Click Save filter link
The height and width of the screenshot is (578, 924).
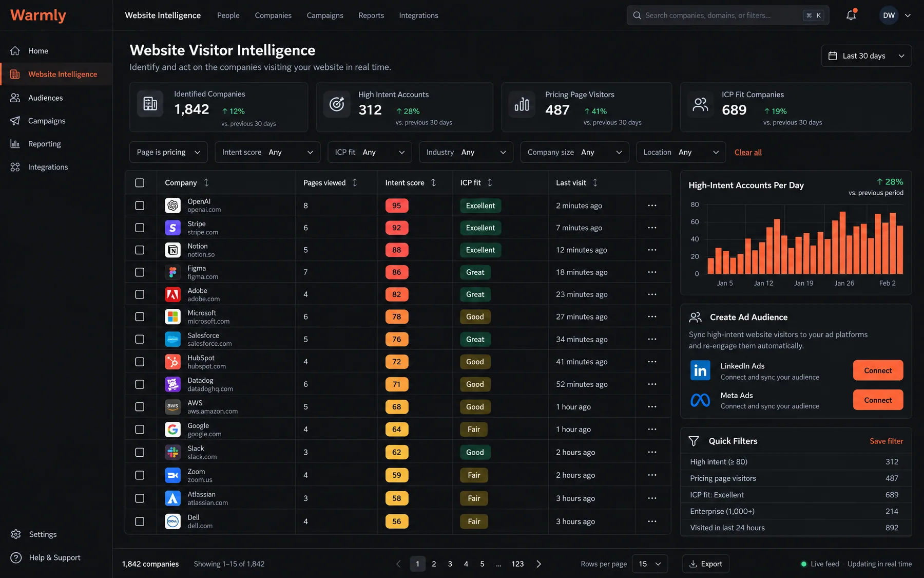pyautogui.click(x=886, y=441)
